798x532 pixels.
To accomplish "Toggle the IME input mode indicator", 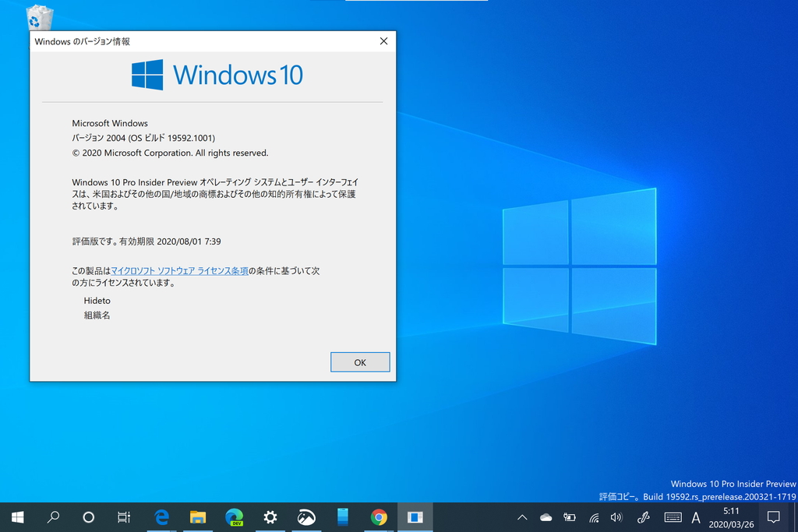I will click(x=696, y=516).
